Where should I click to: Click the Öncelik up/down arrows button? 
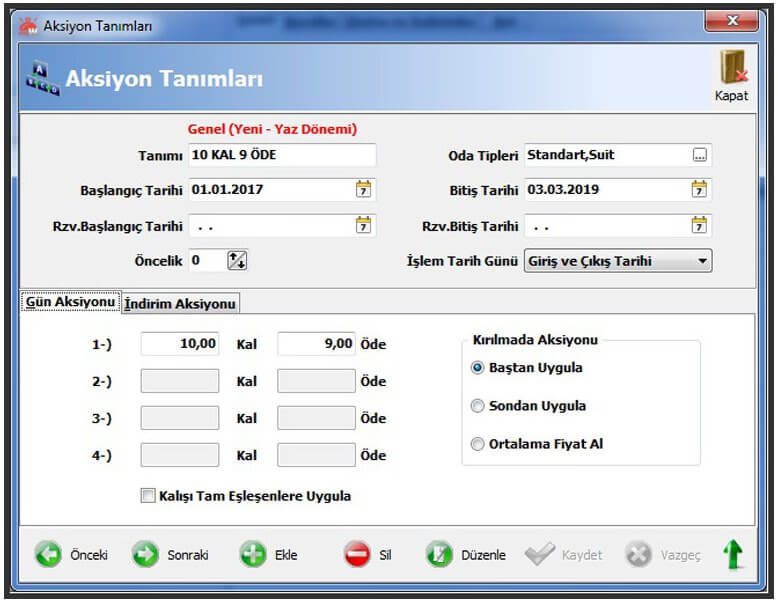(237, 261)
